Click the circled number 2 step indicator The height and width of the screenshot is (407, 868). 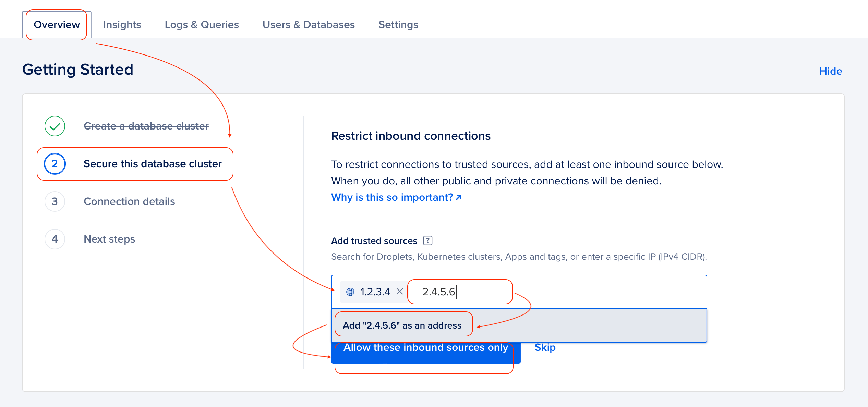click(x=55, y=164)
